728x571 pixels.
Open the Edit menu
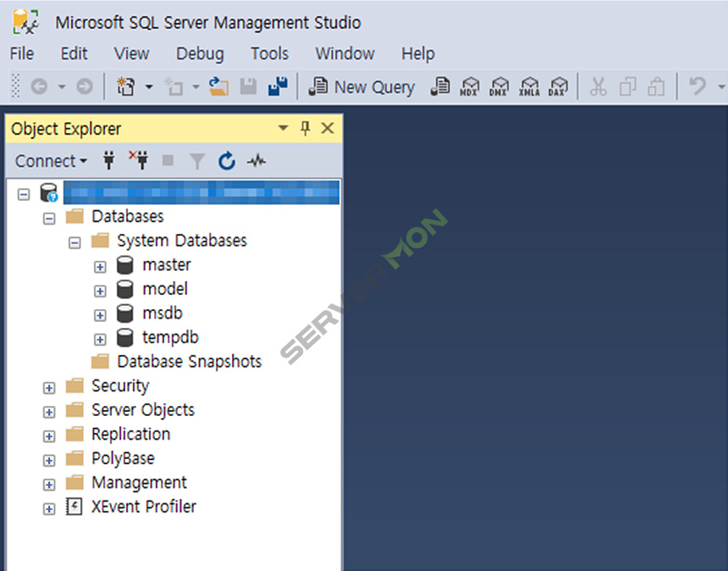coord(74,53)
